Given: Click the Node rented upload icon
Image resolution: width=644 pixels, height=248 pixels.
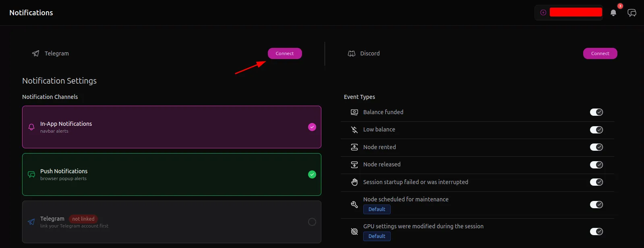Looking at the screenshot, I should tap(354, 147).
